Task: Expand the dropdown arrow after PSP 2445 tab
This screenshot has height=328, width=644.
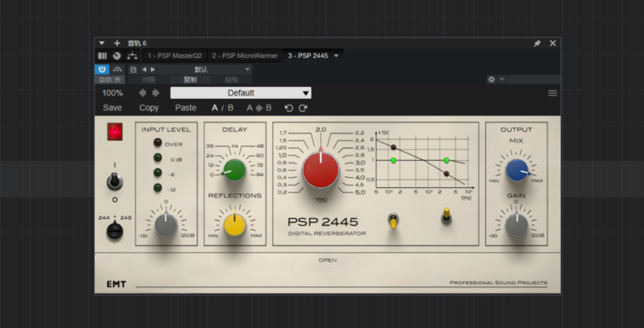Action: coord(336,55)
